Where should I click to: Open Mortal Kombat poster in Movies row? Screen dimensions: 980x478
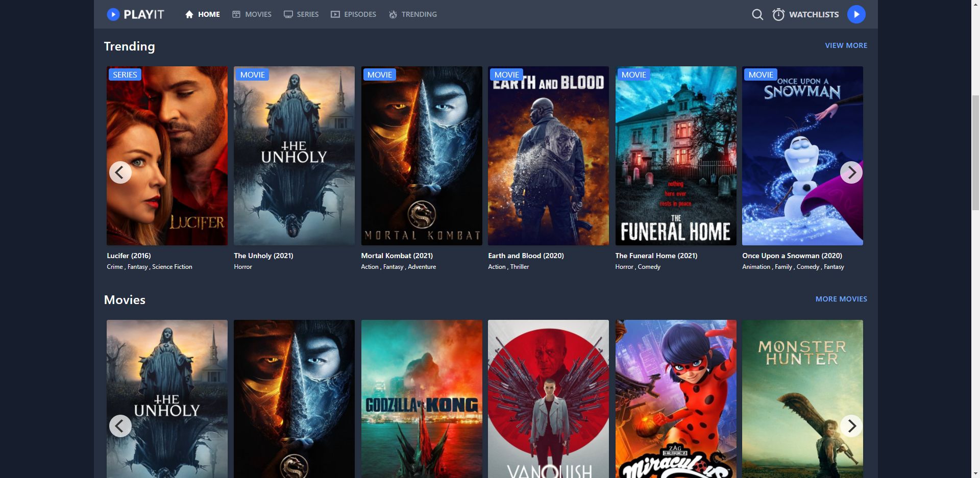click(294, 399)
